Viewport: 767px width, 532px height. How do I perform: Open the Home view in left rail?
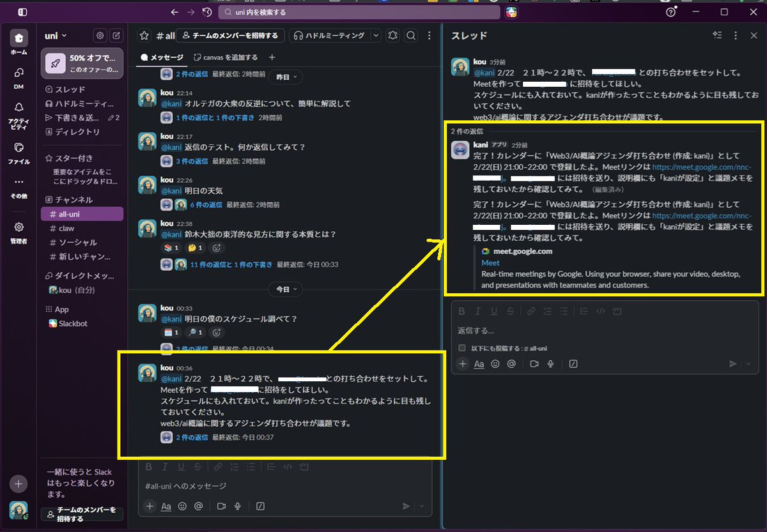[x=19, y=42]
